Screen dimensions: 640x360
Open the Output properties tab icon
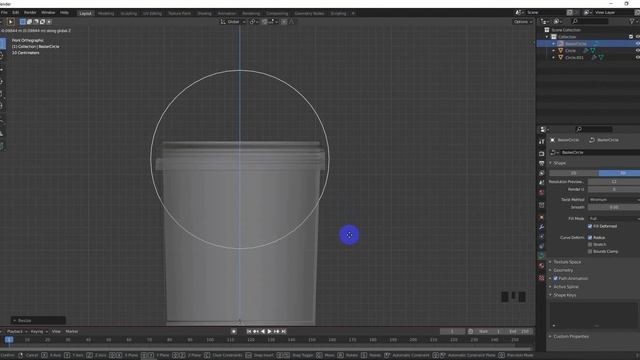542,163
